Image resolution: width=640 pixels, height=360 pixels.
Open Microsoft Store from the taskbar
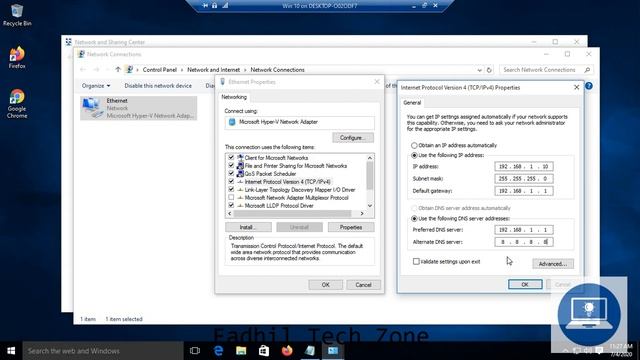tap(264, 351)
